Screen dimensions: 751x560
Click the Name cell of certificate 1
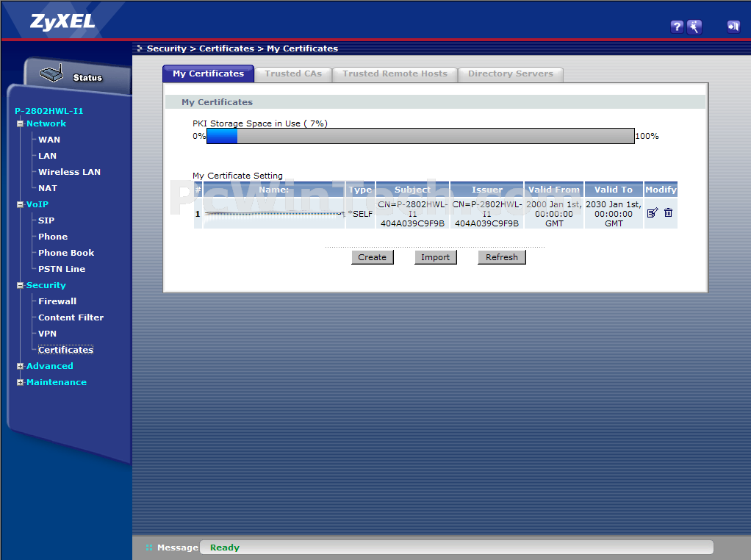click(273, 214)
